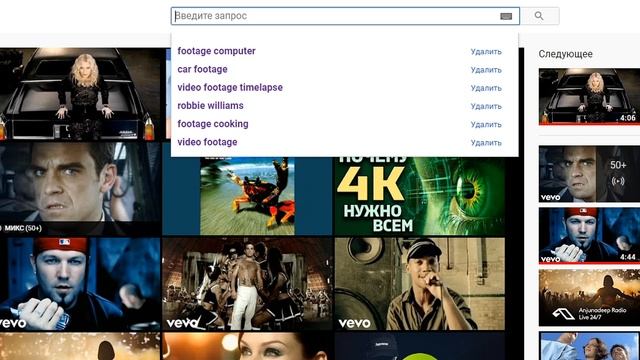Open sidebar mix thumbnail showing 50+
The image size is (640, 360).
point(589,174)
